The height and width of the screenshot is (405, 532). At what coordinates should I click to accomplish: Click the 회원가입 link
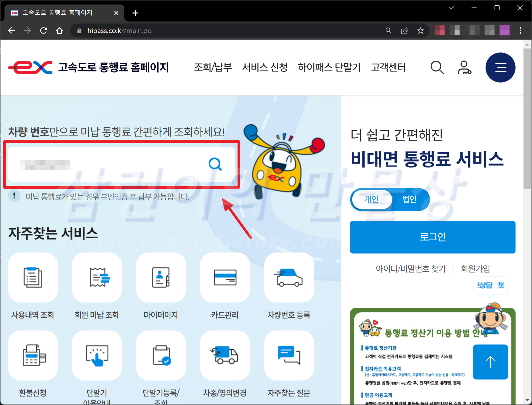click(x=475, y=269)
